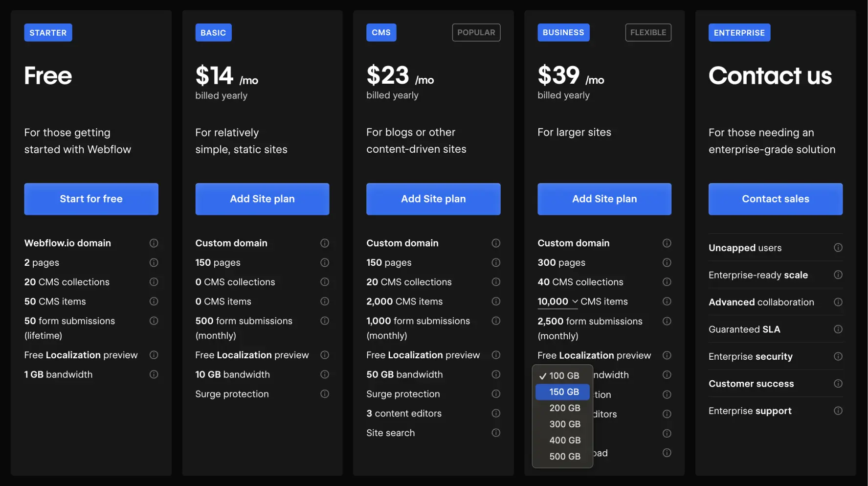Click the FLEXIBLE tag on Business plan
Screen dimensions: 868x486
tap(648, 32)
